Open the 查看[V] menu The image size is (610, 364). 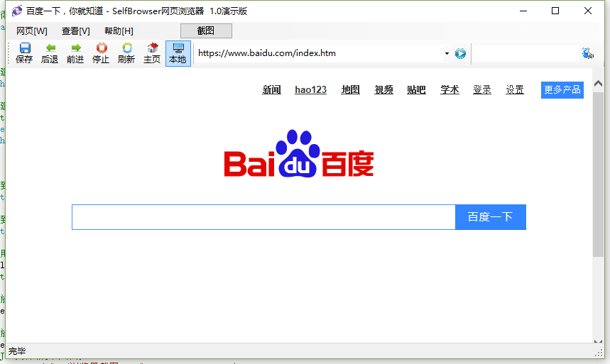point(76,31)
